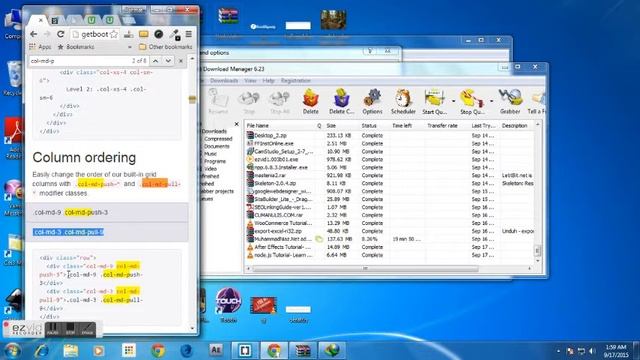Image resolution: width=640 pixels, height=360 pixels.
Task: Select Documents category in the tree
Action: [216, 146]
